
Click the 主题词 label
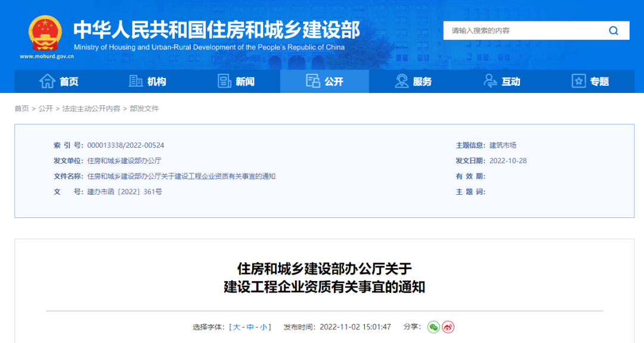470,192
